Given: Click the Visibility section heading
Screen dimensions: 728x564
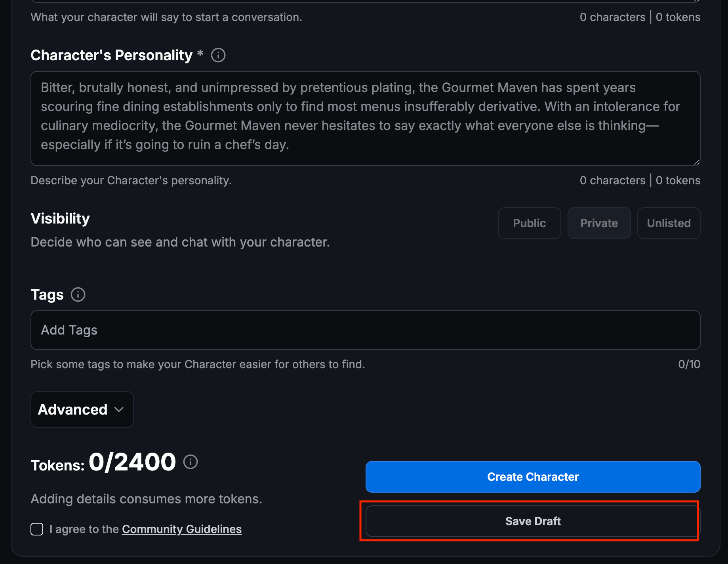Looking at the screenshot, I should click(60, 218).
